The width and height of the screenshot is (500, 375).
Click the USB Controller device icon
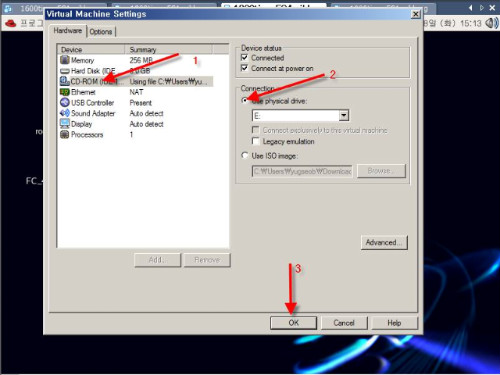point(65,102)
